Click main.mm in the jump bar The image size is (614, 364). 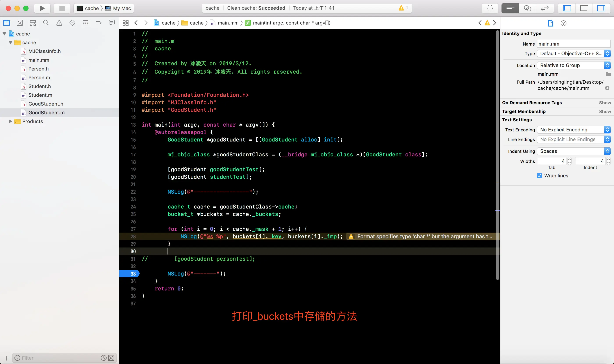point(228,23)
